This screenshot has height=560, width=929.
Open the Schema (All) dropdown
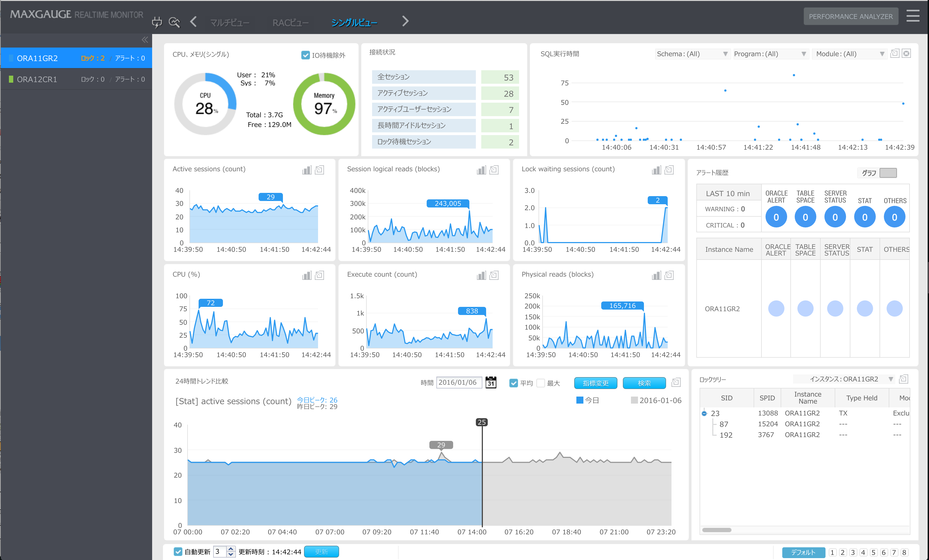(693, 54)
